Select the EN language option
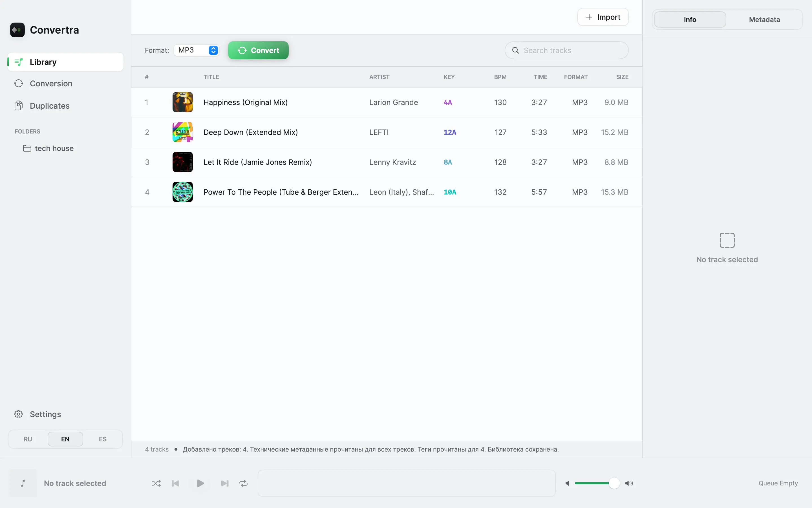This screenshot has width=812, height=508. click(65, 439)
